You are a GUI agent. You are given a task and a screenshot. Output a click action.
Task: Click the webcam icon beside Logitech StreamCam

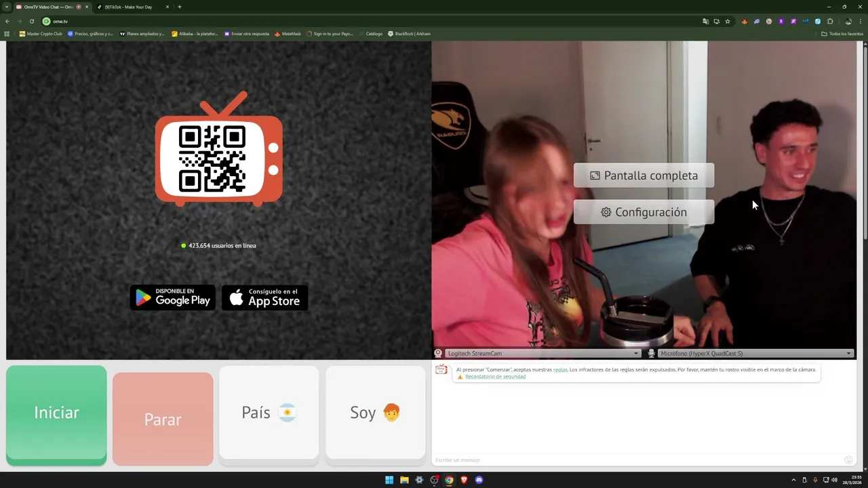coord(438,353)
